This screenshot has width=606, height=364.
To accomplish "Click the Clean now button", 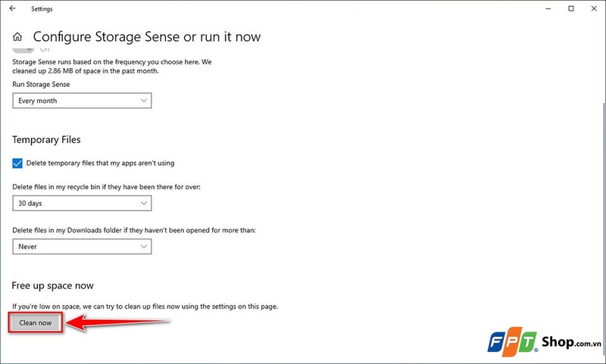I will click(35, 322).
